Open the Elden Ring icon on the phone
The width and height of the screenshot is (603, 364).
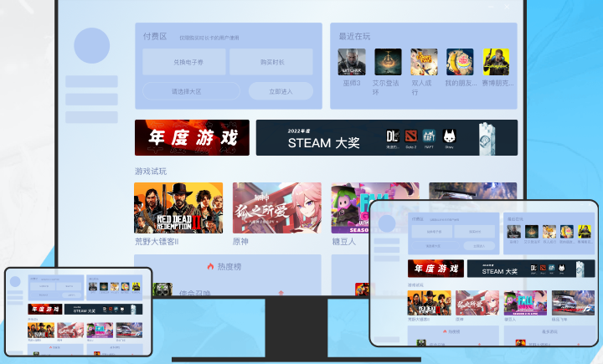click(104, 286)
